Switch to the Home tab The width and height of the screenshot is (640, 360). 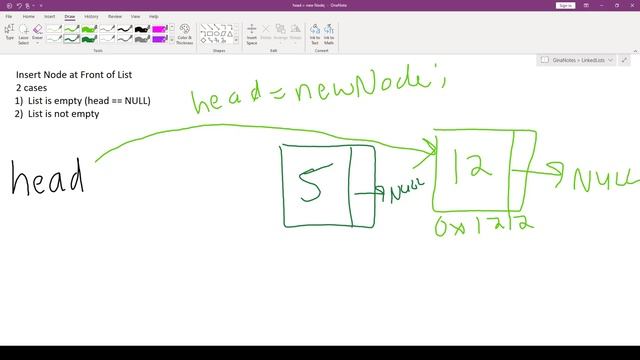click(x=29, y=16)
